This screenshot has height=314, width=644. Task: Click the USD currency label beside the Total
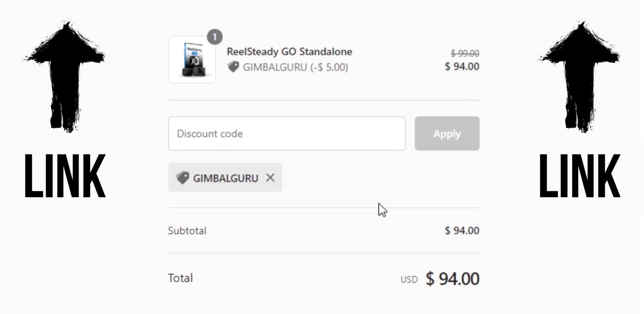click(x=409, y=279)
